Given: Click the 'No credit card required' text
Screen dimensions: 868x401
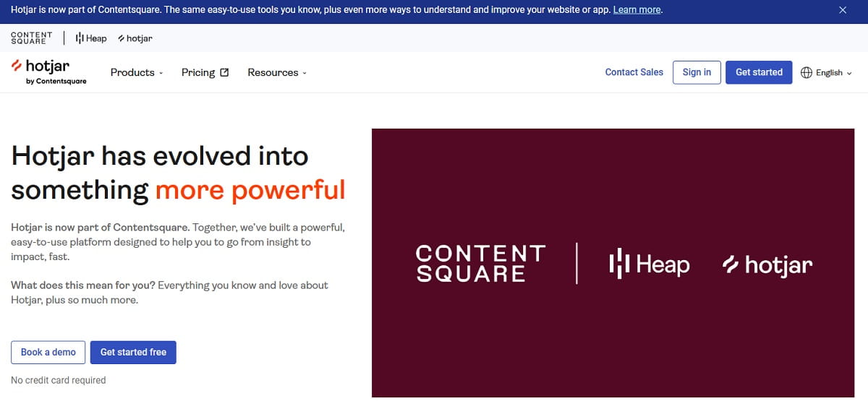Looking at the screenshot, I should 59,380.
